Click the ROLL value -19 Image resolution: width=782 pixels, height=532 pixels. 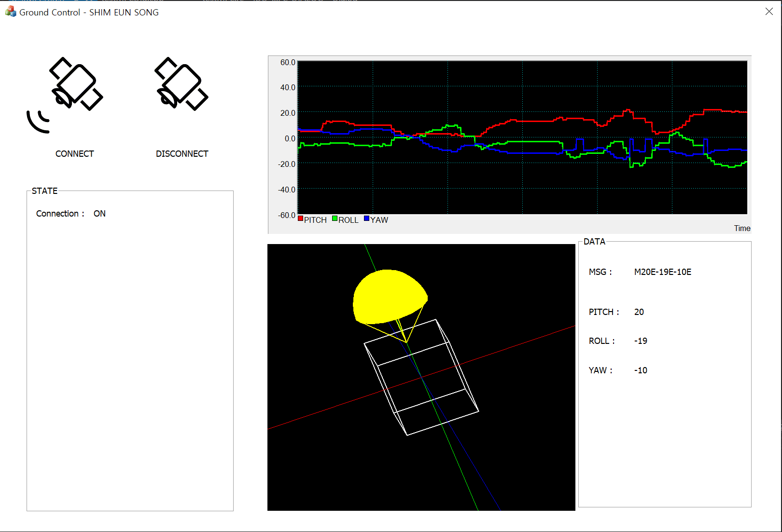641,341
